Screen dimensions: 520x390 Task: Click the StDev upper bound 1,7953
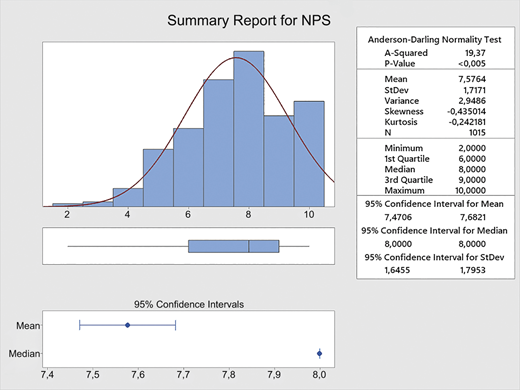click(x=473, y=270)
